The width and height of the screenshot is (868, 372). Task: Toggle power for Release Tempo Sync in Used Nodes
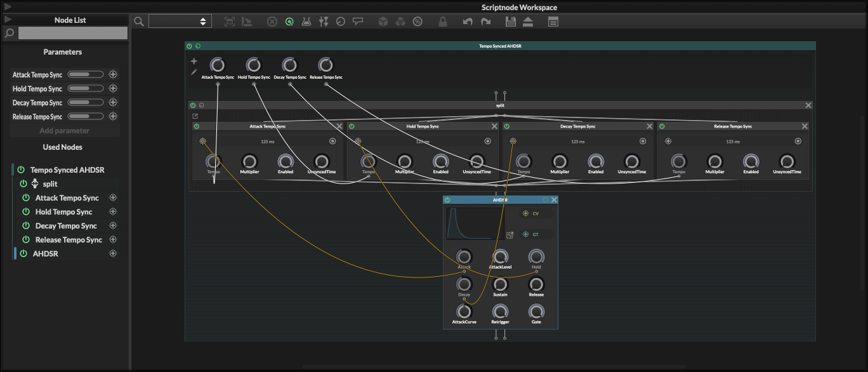tap(26, 240)
